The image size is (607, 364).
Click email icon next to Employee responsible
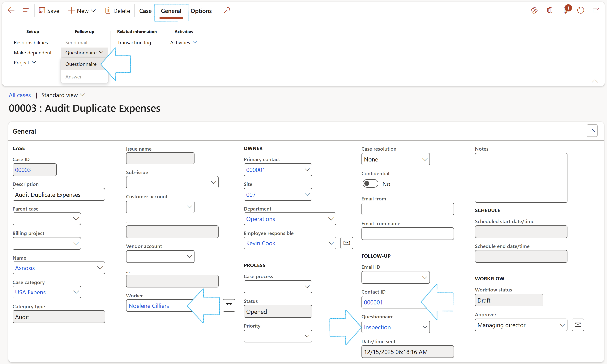pyautogui.click(x=347, y=243)
